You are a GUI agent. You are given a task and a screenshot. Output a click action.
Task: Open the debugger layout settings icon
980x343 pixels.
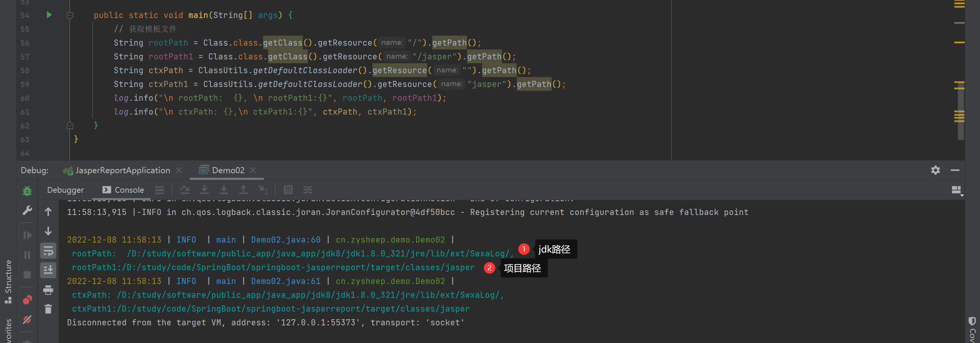[x=956, y=190]
